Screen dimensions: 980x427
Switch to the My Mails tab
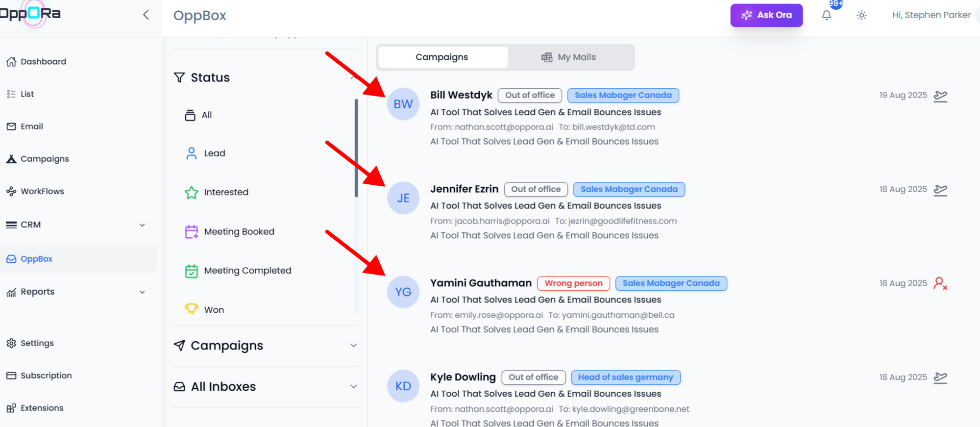click(568, 57)
